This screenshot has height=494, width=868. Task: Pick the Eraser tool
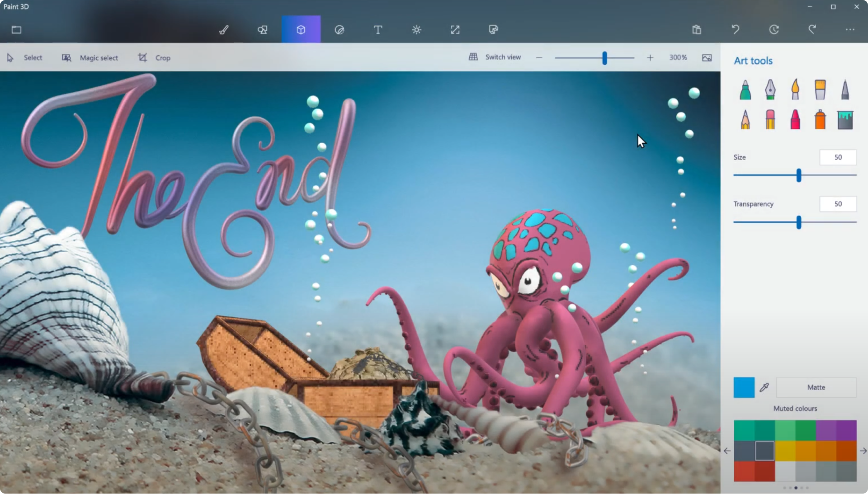(x=770, y=120)
